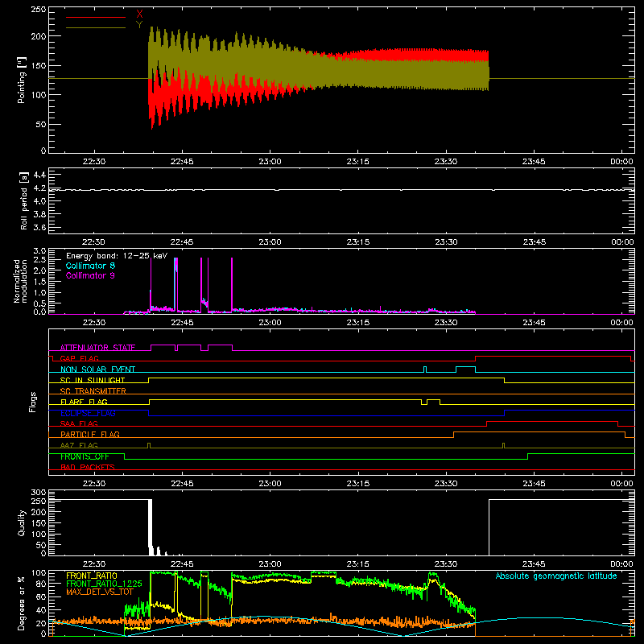Click the NON_SOLAR_EVENT label
This screenshot has height=644, width=644.
click(97, 369)
